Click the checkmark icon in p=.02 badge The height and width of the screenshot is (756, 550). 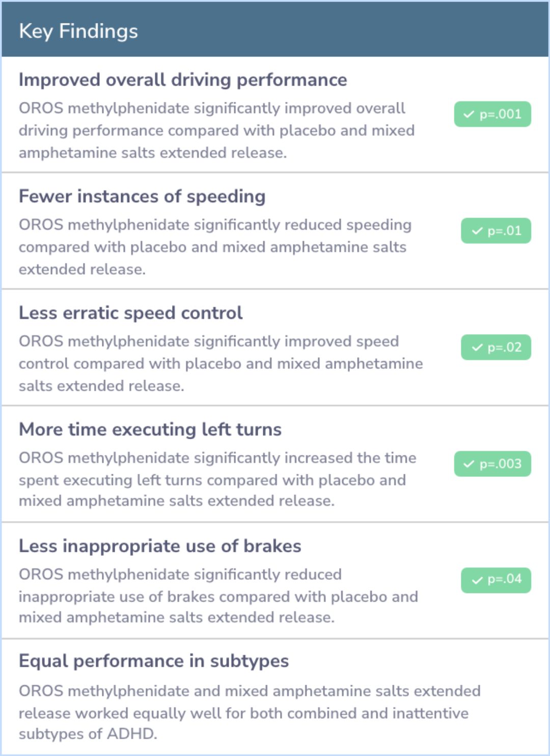pyautogui.click(x=477, y=348)
